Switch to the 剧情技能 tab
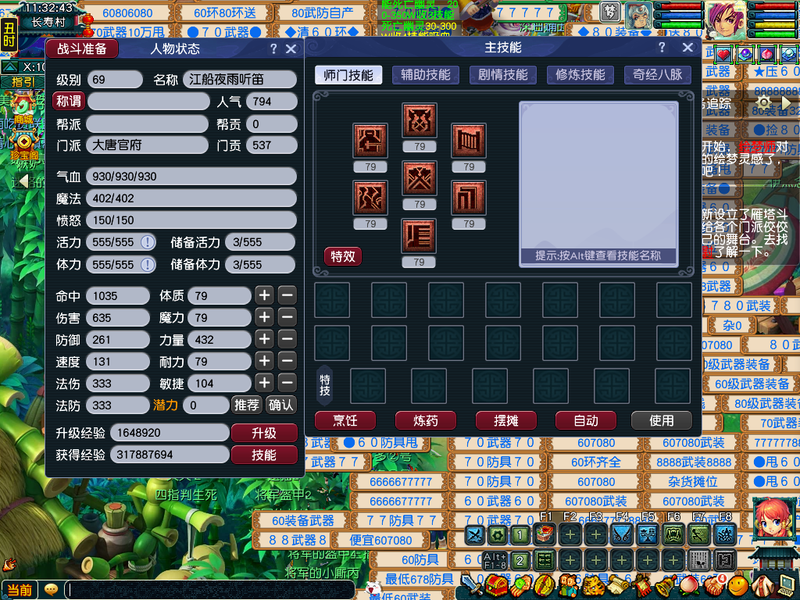Screen dimensions: 800x600 503,75
